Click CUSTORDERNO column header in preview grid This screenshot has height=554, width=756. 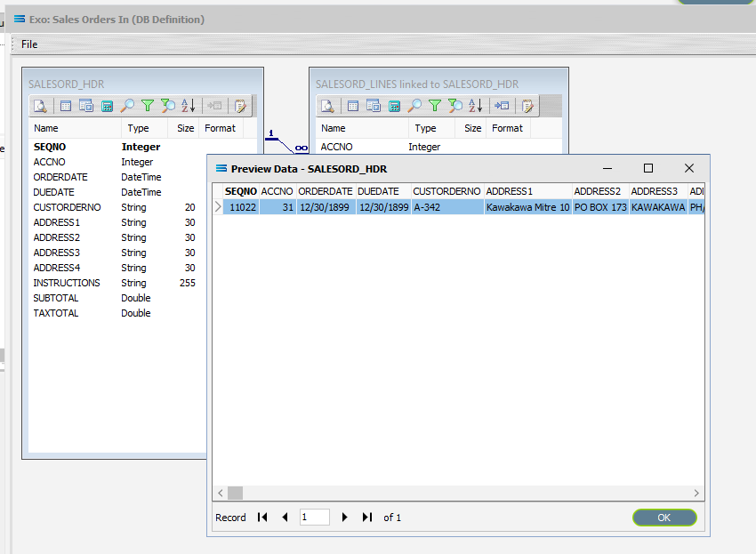click(447, 191)
